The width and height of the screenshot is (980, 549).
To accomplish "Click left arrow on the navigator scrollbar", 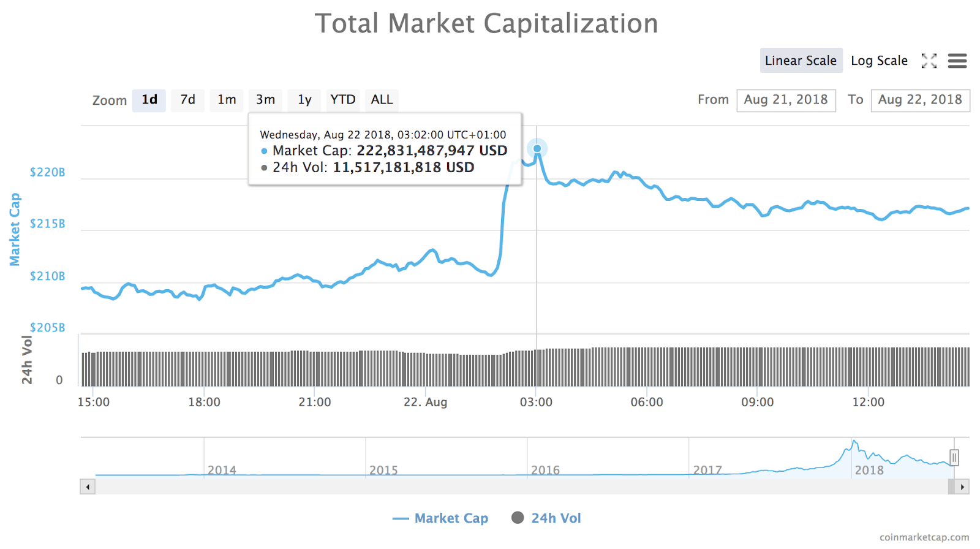I will coord(87,487).
